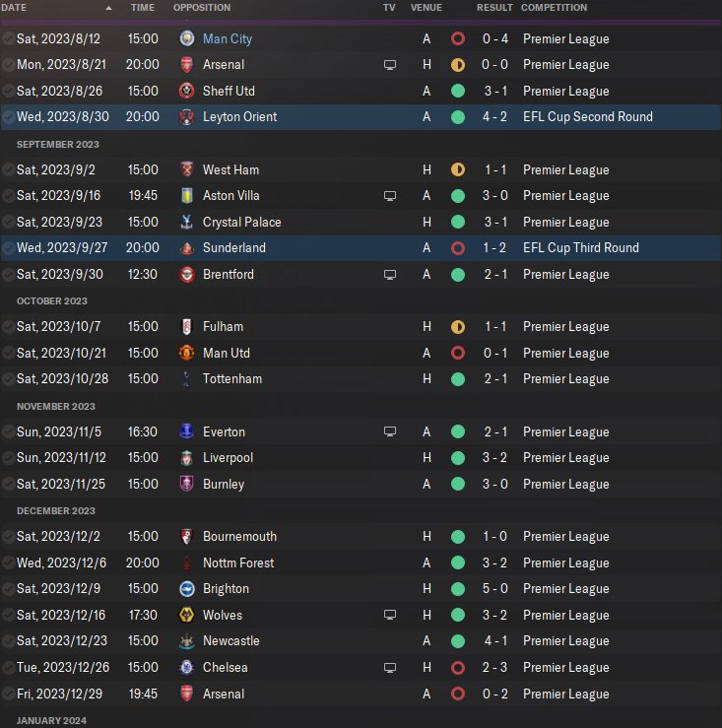Click the TV icon on the Aston Villa row
This screenshot has width=722, height=728.
pyautogui.click(x=390, y=196)
